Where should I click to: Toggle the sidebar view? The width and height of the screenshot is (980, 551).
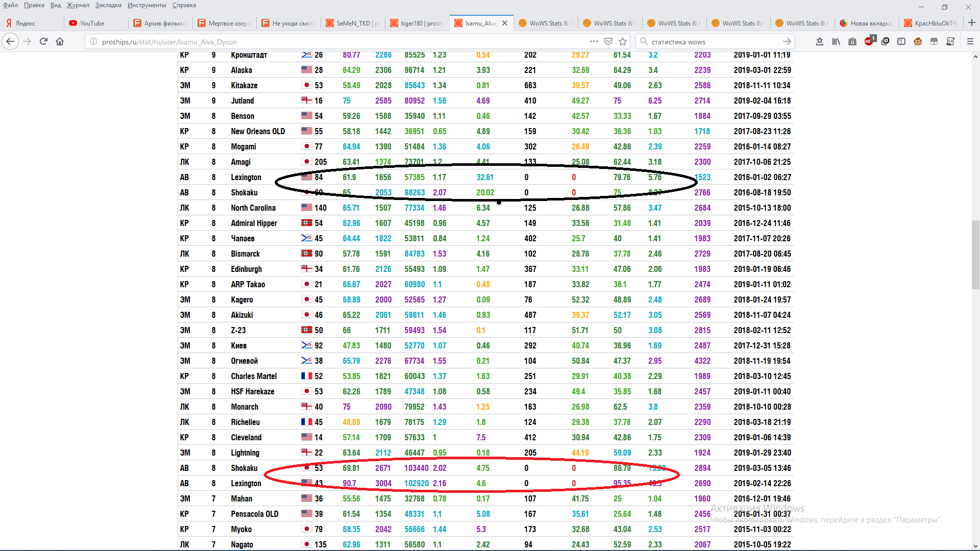901,41
